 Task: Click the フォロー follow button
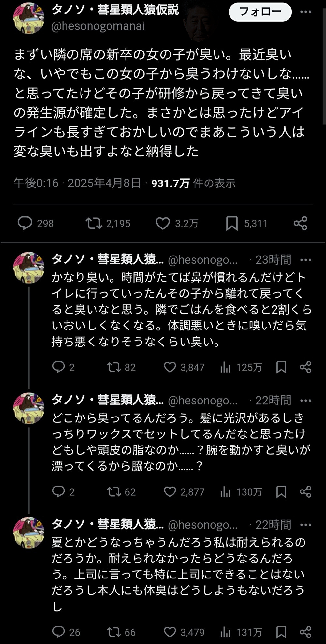pyautogui.click(x=260, y=12)
